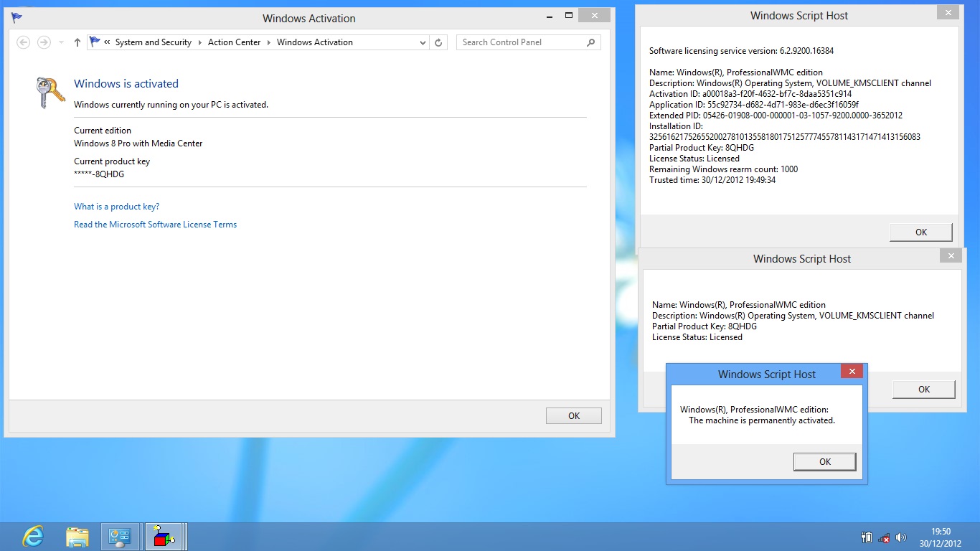Open the recent locations dropdown arrow
Viewport: 980px width, 551px height.
(61, 43)
